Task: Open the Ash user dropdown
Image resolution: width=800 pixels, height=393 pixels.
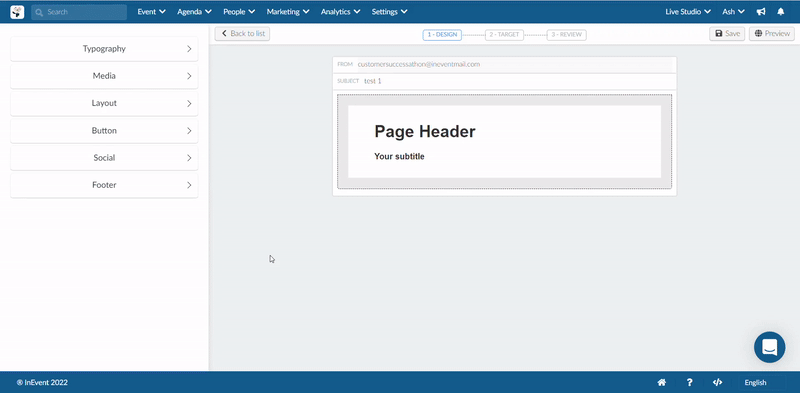Action: (734, 12)
